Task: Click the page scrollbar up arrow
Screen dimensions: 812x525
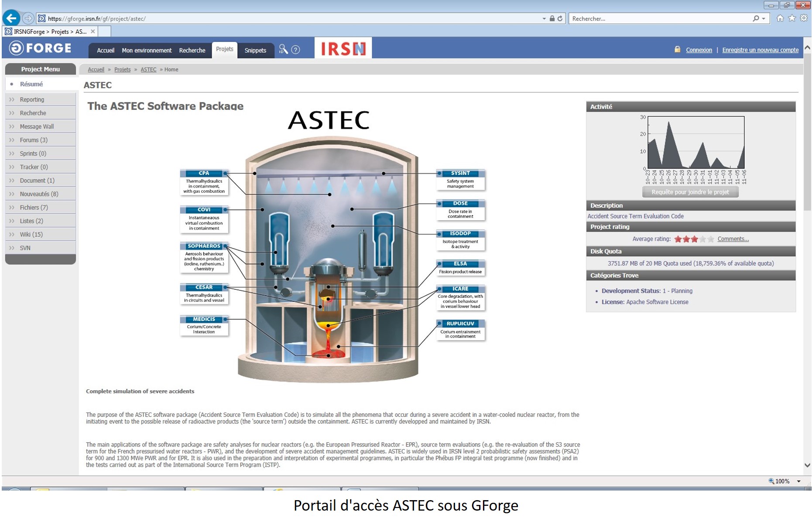Action: click(x=807, y=47)
